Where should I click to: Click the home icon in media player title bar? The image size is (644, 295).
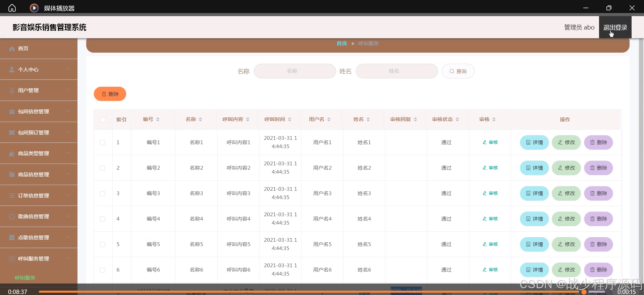[x=12, y=8]
